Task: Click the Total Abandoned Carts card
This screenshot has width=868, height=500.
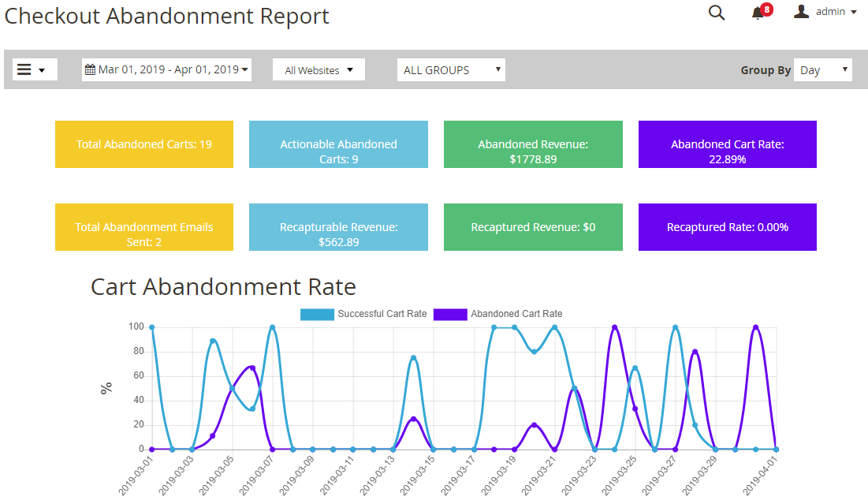Action: [143, 144]
